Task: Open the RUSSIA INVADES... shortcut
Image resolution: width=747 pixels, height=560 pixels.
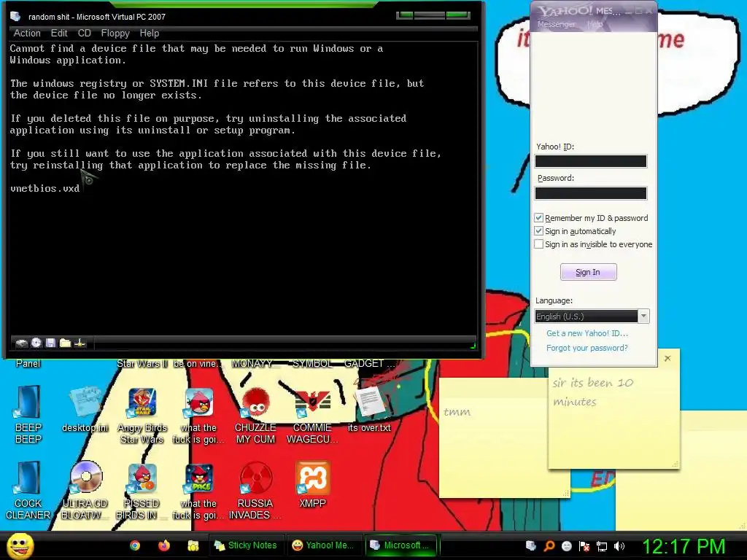Action: click(x=256, y=491)
